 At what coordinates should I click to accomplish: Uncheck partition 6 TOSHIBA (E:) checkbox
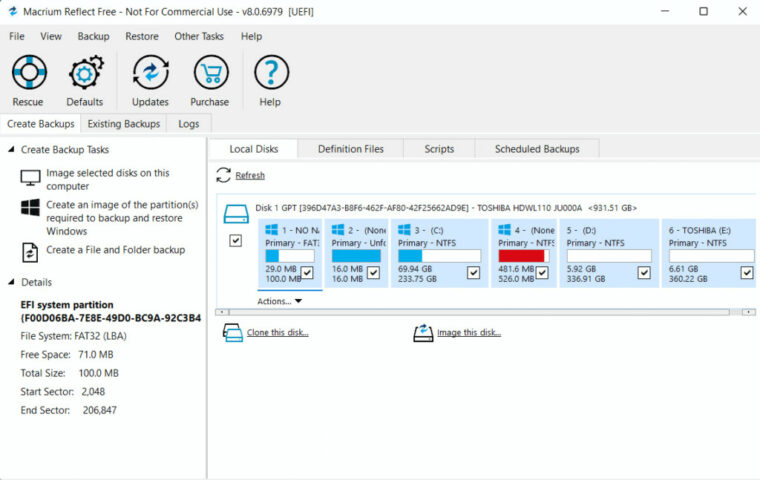(747, 273)
